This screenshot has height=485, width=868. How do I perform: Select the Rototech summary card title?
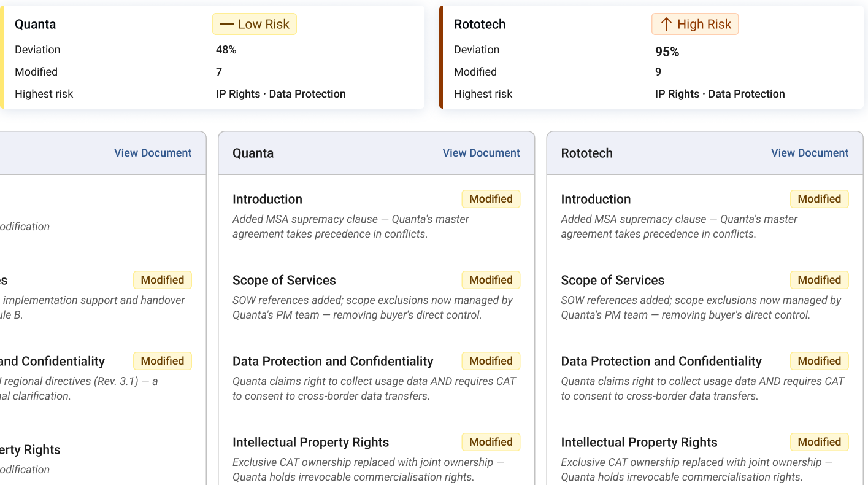[x=480, y=24]
